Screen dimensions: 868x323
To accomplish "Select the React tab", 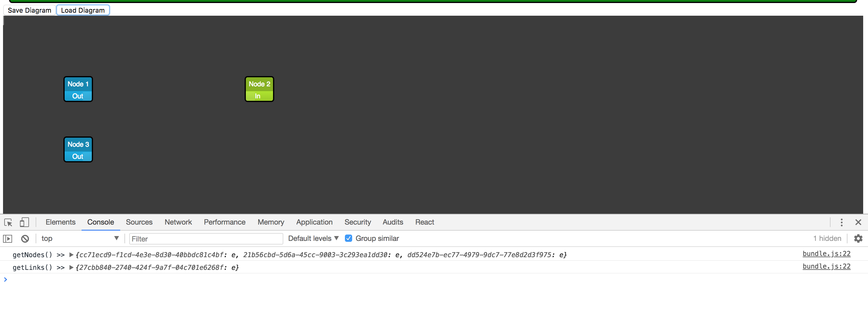I will point(424,222).
